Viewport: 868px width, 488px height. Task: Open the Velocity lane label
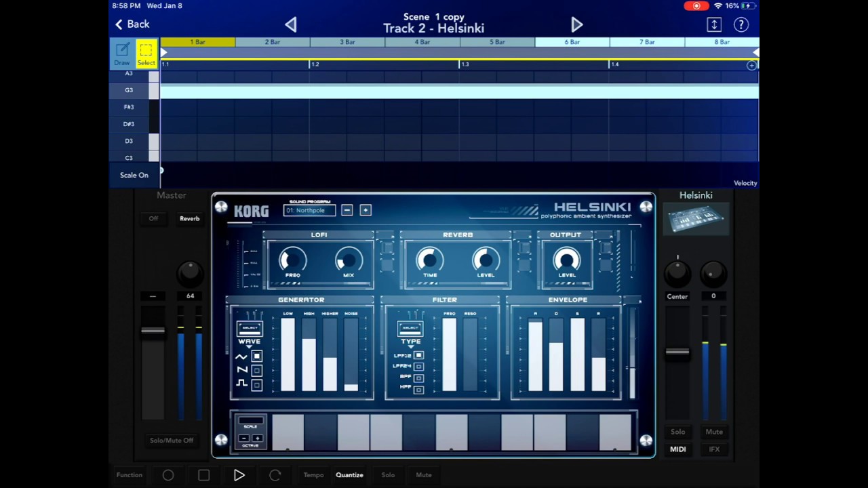(x=745, y=183)
